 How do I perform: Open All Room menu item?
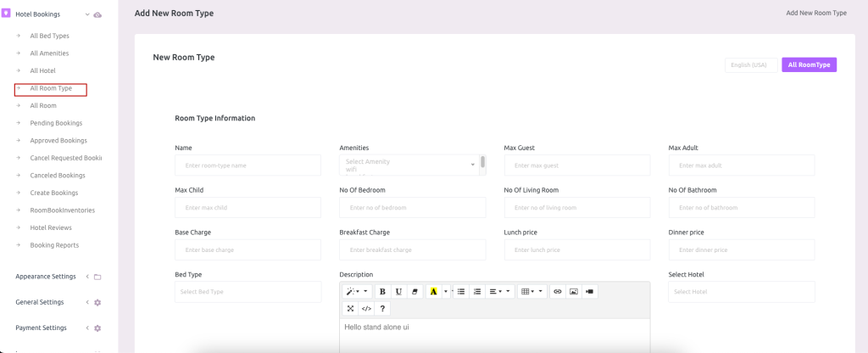click(43, 105)
